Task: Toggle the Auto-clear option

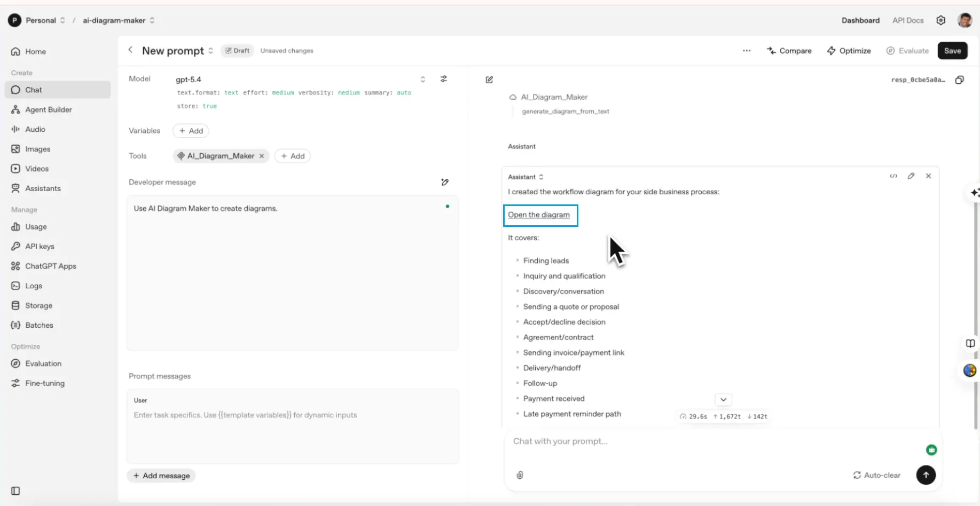Action: 876,475
